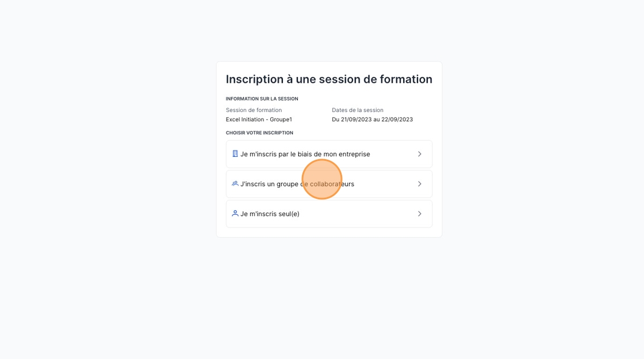
Task: Expand the chevron for group of collaborators
Action: (419, 184)
